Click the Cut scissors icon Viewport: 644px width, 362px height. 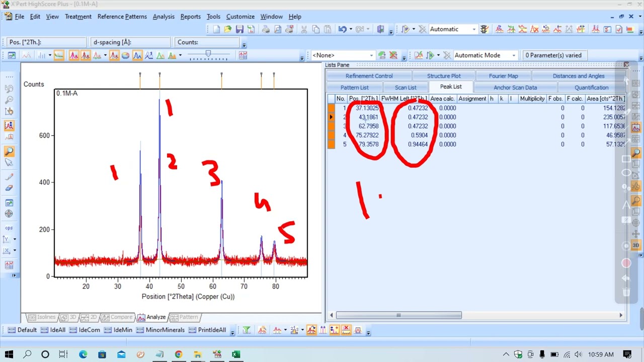pos(304,29)
